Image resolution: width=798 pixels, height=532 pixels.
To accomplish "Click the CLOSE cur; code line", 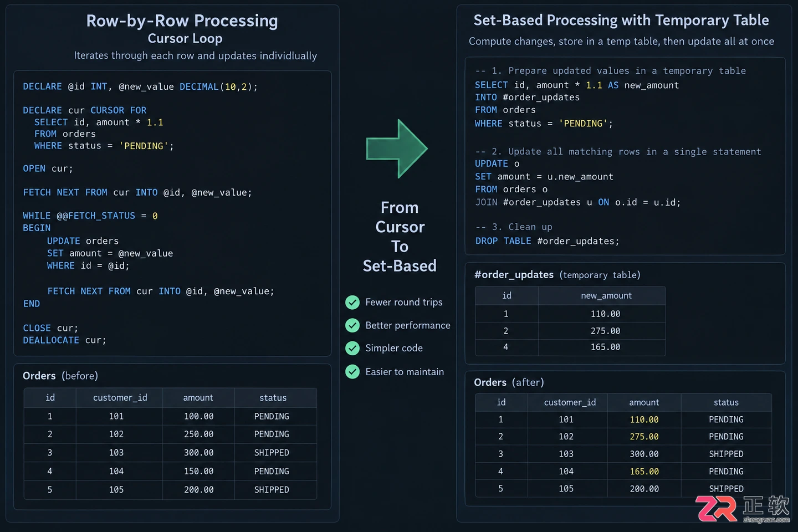I will point(50,328).
